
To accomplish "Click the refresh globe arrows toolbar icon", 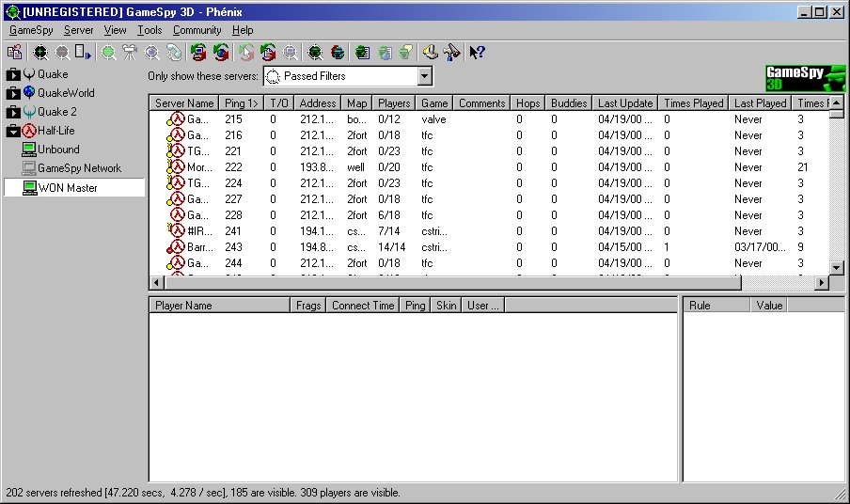I will point(221,53).
